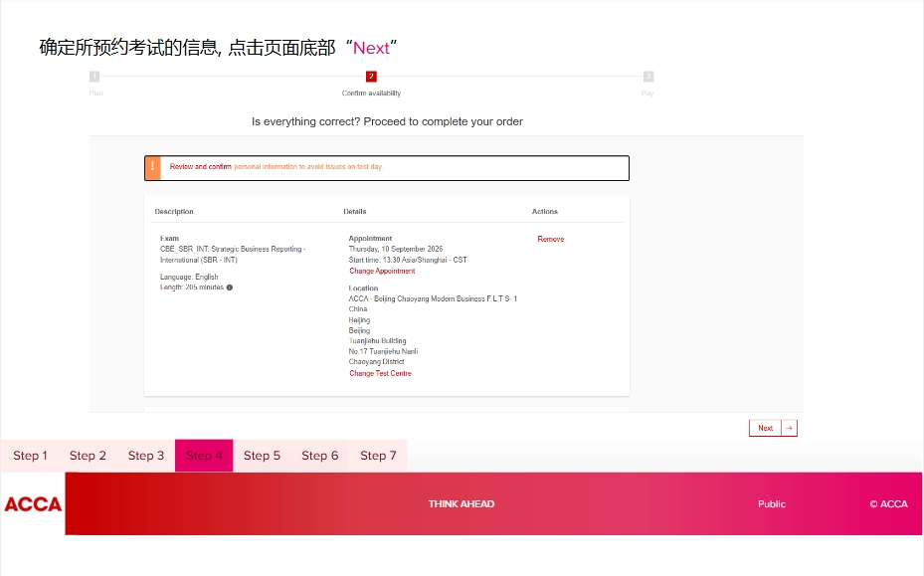Image resolution: width=924 pixels, height=576 pixels.
Task: Go to the Step 5 tab
Action: (x=263, y=456)
